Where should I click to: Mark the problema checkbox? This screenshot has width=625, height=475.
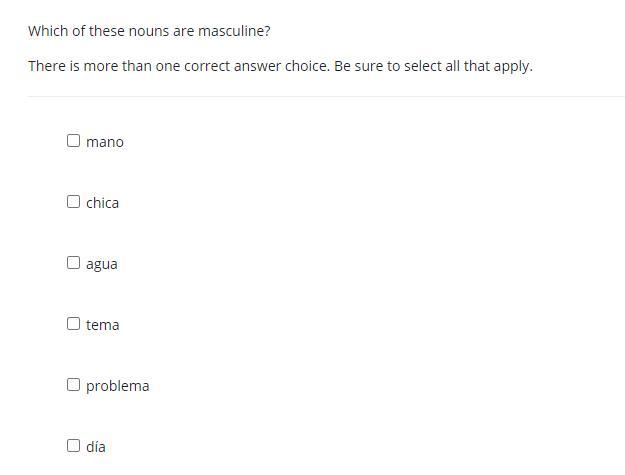tap(73, 385)
